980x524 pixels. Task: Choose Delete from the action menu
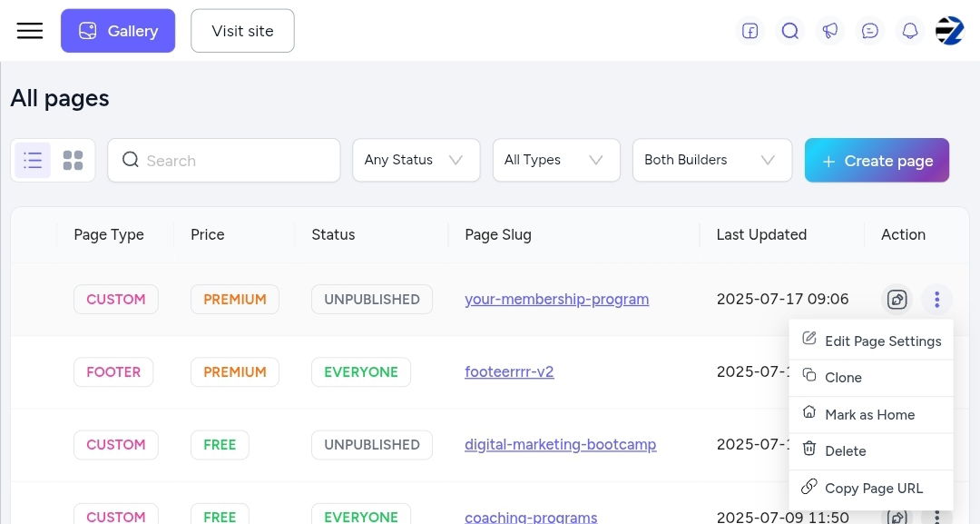pos(871,450)
